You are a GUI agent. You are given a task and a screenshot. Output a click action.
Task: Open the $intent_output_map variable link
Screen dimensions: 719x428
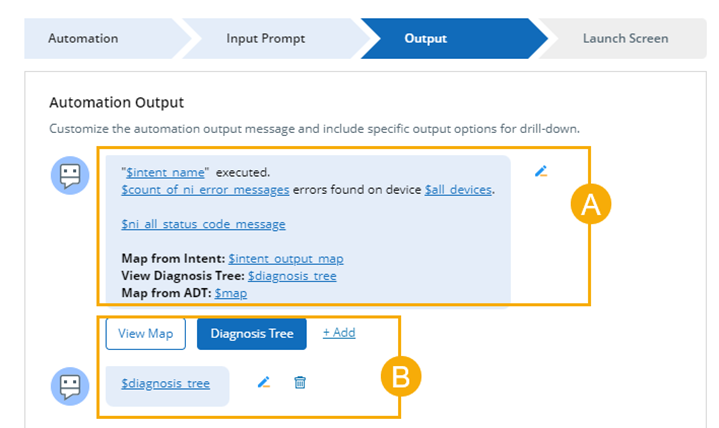tap(286, 259)
